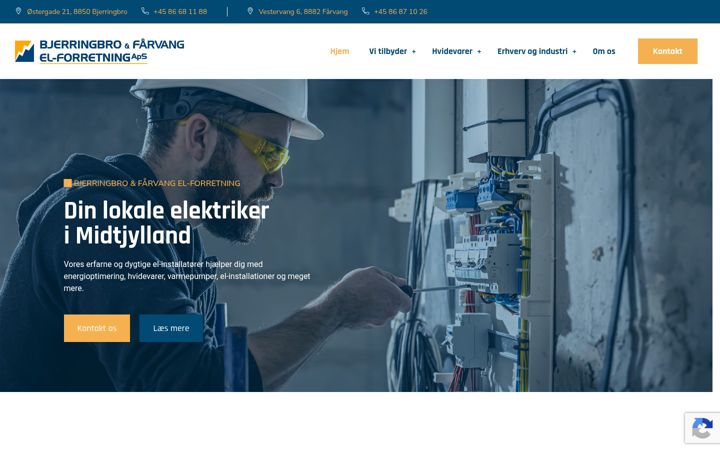Viewport: 720px width, 450px height.
Task: Expand the Vi tilbyder plus arrow
Action: pos(414,52)
